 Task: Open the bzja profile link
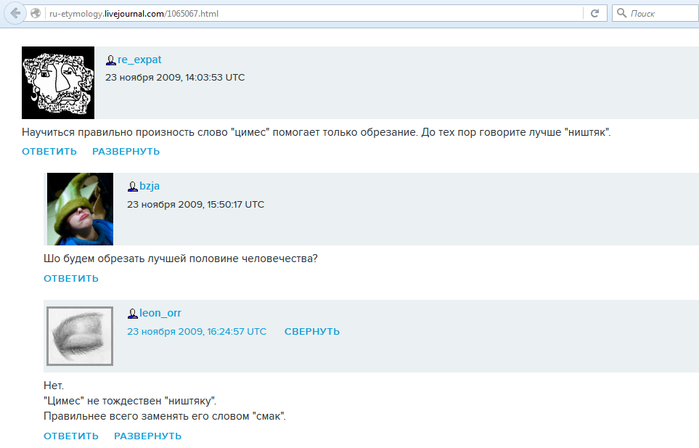[x=149, y=186]
